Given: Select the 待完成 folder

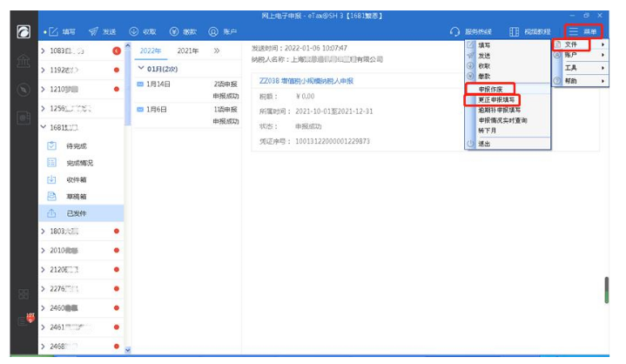Looking at the screenshot, I should tap(82, 145).
